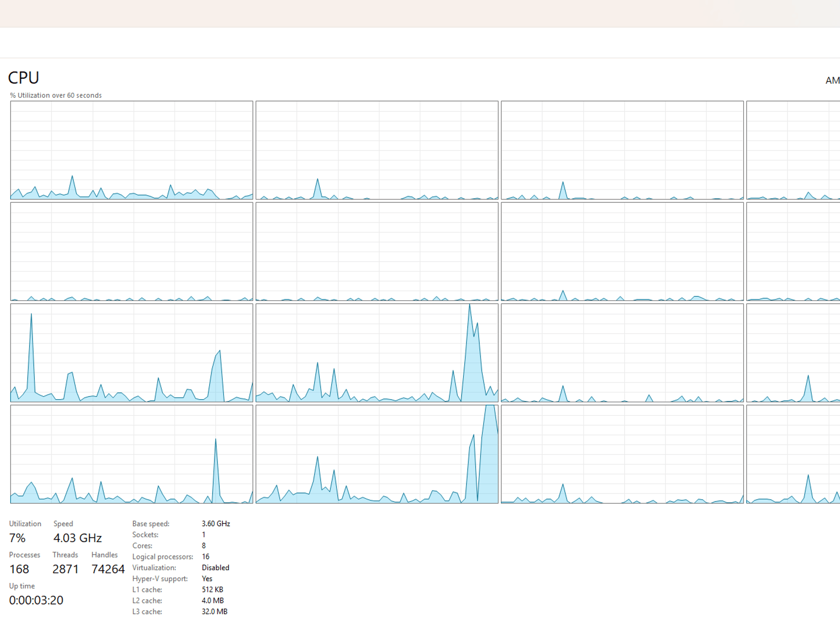Click the 4.03 GHz Speed value
The height and width of the screenshot is (630, 840).
coord(78,538)
